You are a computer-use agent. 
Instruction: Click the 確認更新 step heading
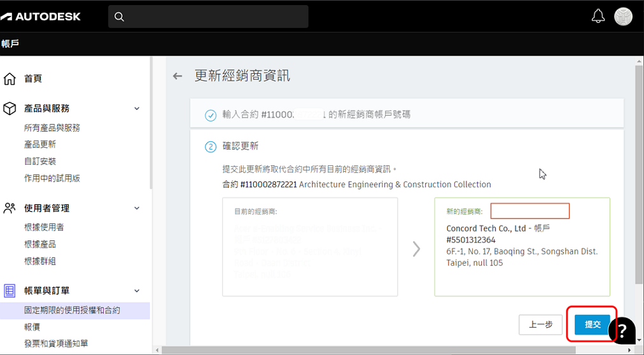pyautogui.click(x=241, y=146)
